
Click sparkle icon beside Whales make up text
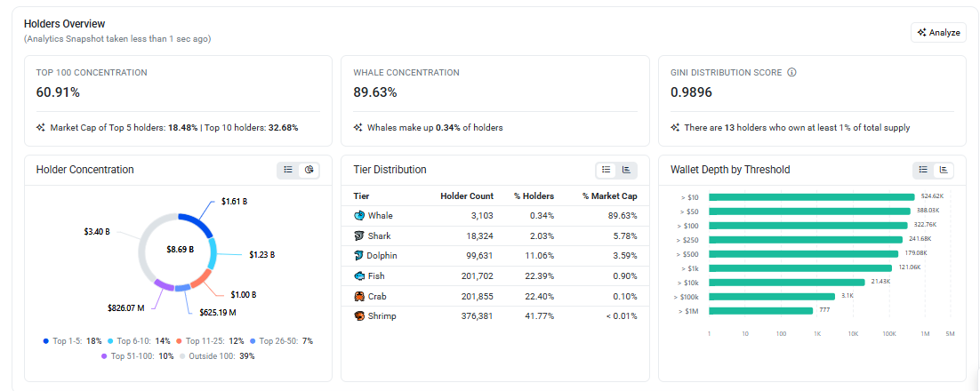(358, 127)
